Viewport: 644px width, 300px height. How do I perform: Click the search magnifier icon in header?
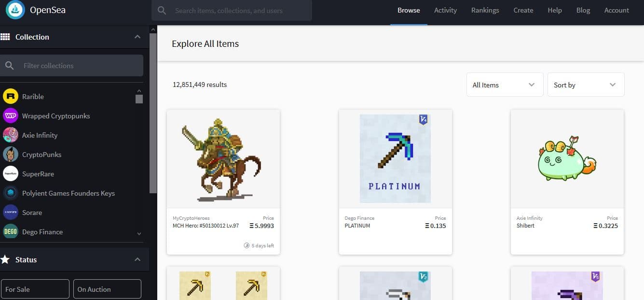point(162,10)
